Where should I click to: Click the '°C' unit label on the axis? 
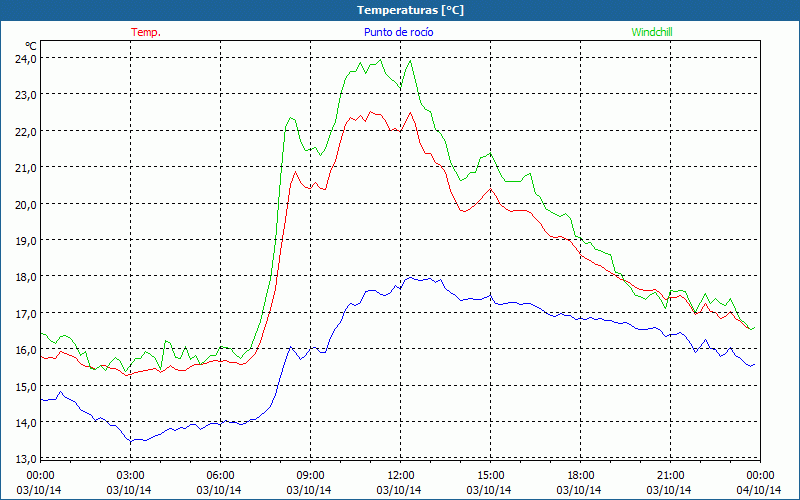click(x=31, y=46)
